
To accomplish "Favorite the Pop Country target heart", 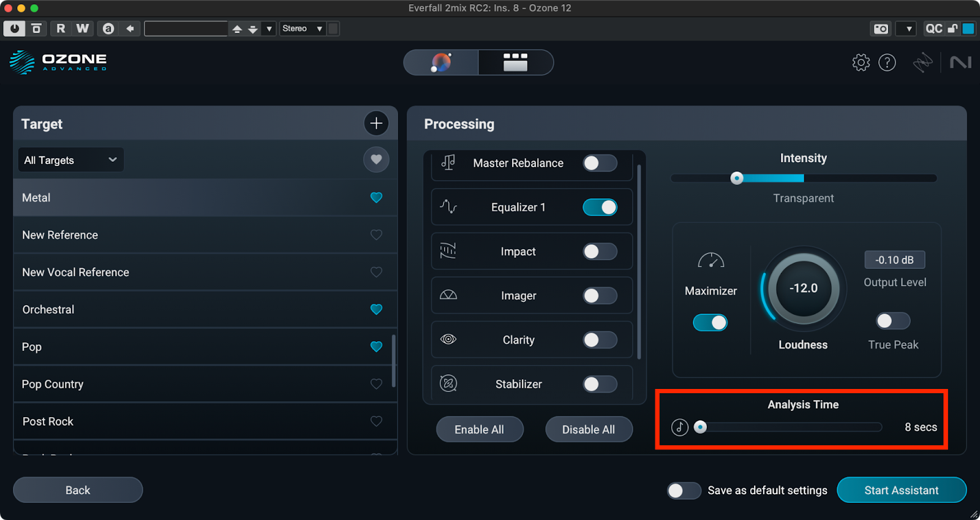I will tap(376, 384).
